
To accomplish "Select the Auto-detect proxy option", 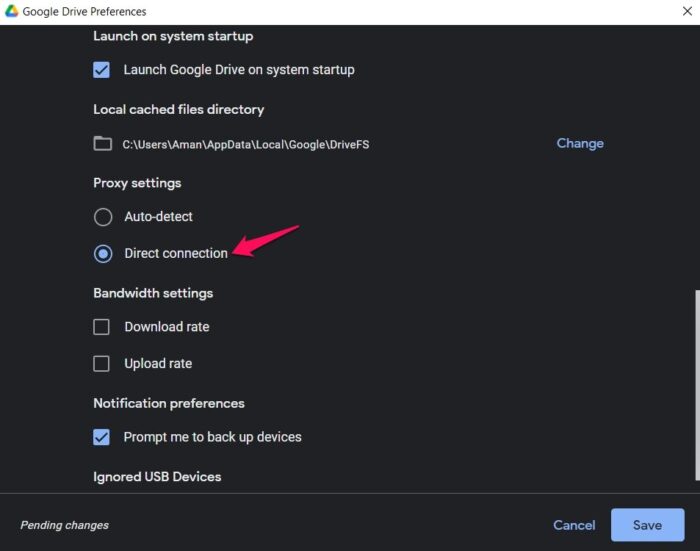I will [103, 217].
